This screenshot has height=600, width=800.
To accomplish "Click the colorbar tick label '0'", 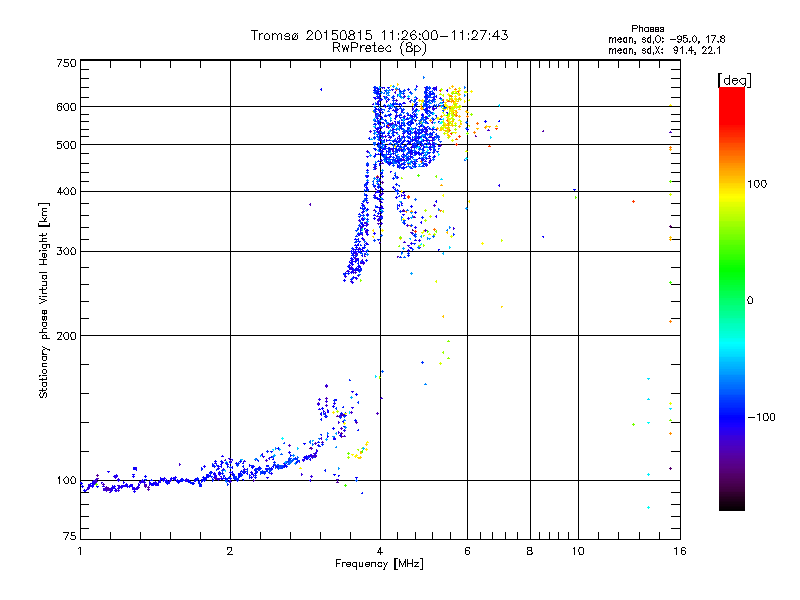I will 750,300.
